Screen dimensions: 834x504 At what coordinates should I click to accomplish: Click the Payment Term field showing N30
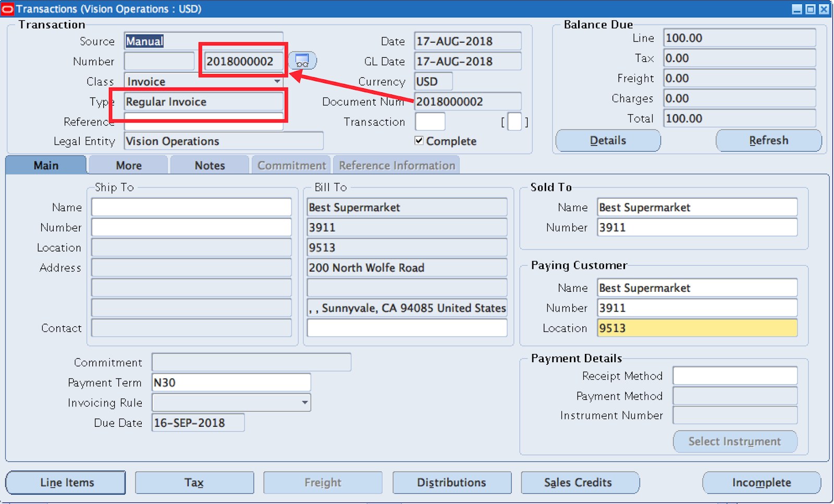coord(231,382)
